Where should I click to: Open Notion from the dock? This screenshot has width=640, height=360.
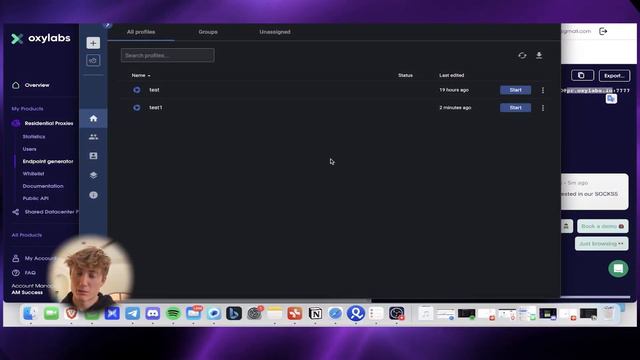(x=315, y=313)
